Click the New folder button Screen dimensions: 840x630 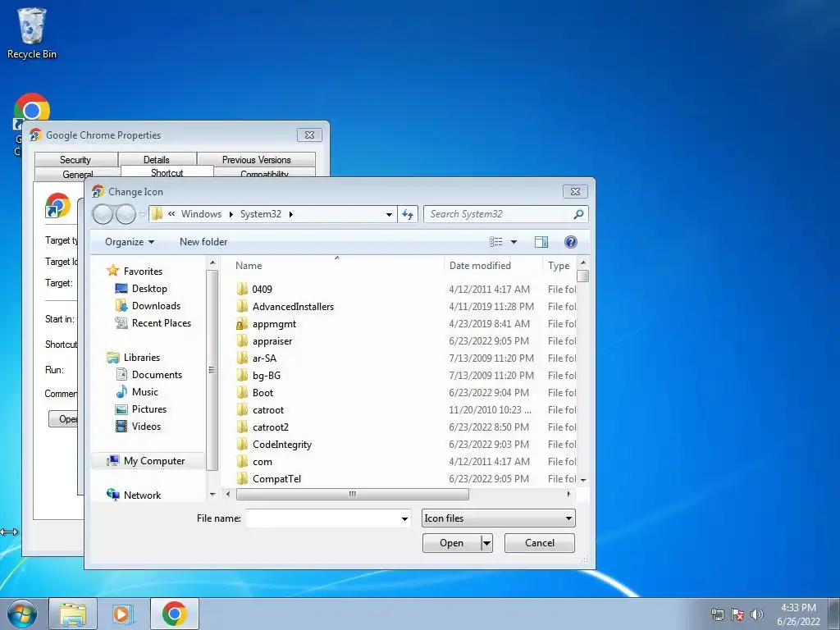(203, 242)
